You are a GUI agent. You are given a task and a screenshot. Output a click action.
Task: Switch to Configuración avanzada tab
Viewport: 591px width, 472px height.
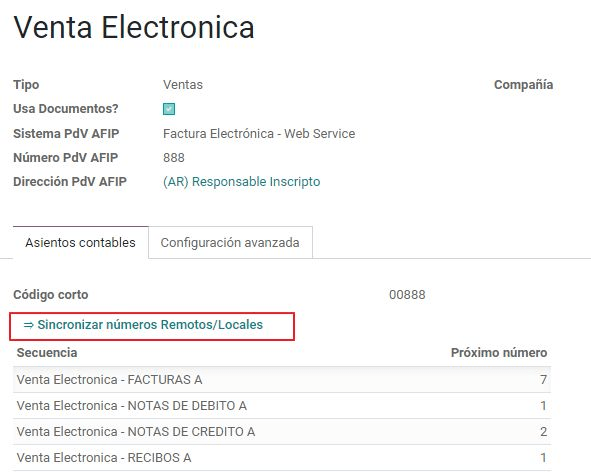(x=230, y=242)
